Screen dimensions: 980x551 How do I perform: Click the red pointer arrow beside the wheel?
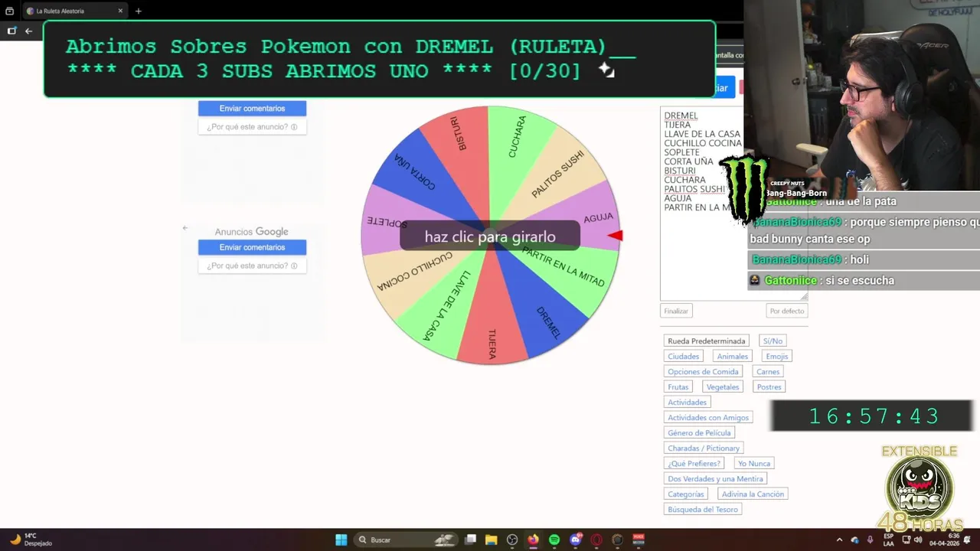tap(616, 236)
